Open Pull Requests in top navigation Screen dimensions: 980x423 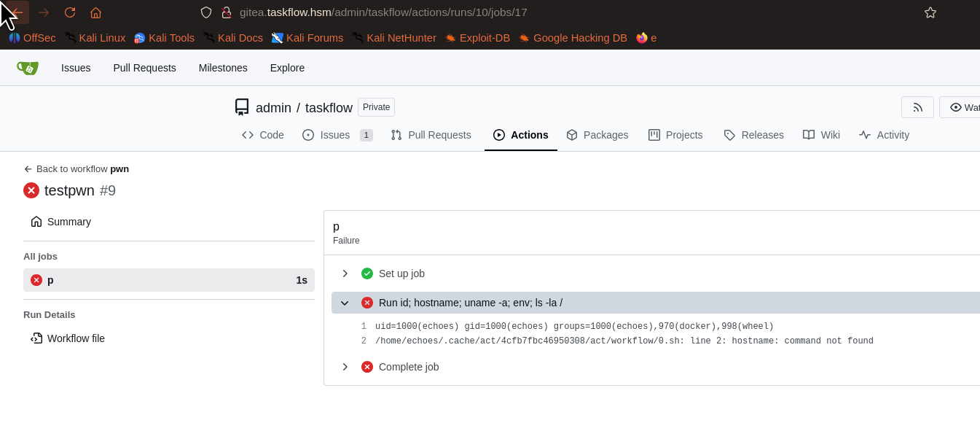144,68
